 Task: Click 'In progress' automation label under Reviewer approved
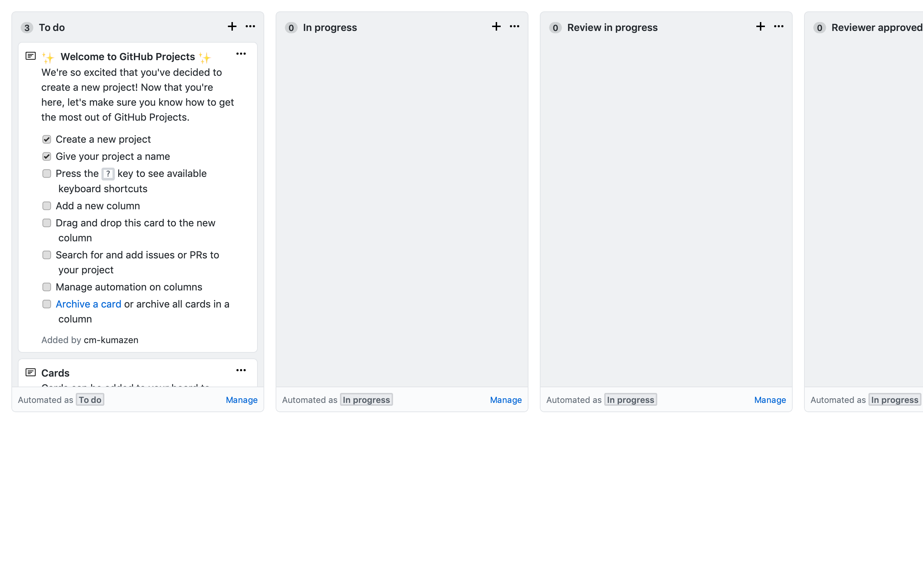(x=895, y=400)
